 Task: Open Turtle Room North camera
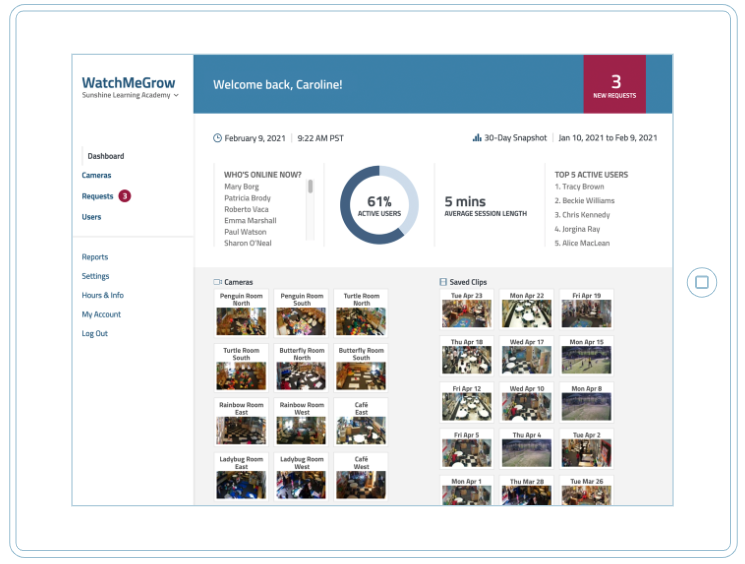(361, 314)
